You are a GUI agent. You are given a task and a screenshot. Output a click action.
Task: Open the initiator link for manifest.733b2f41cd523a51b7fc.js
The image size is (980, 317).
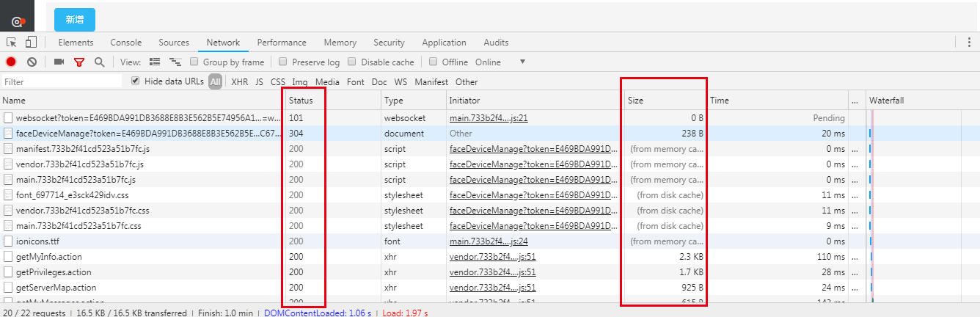[x=533, y=149]
